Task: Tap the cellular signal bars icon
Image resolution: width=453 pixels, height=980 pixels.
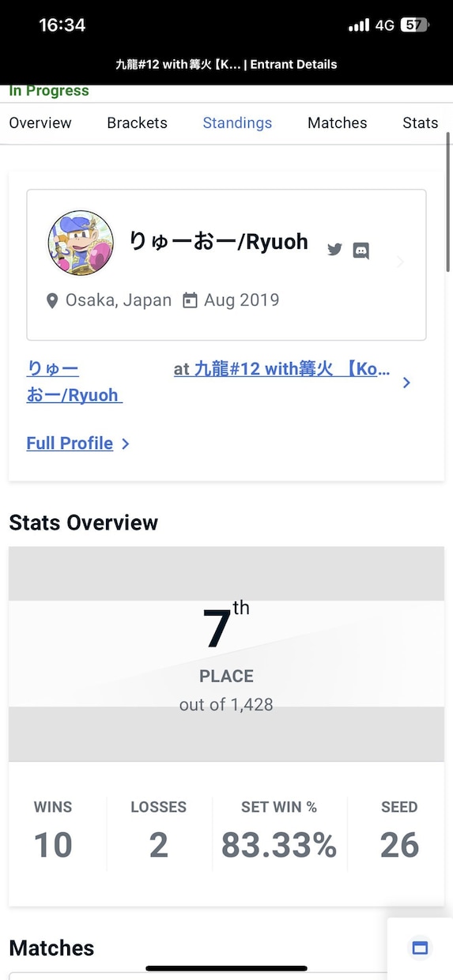Action: point(359,25)
